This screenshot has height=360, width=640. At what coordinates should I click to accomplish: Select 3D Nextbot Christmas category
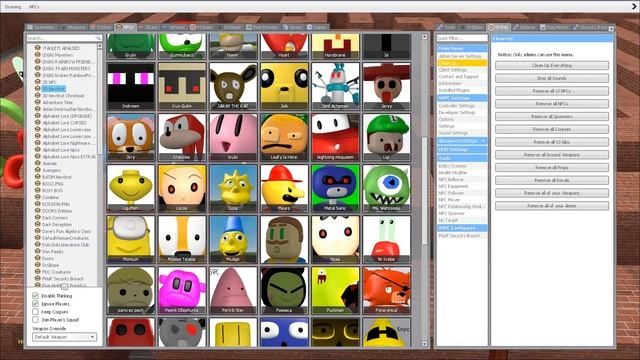tap(63, 96)
